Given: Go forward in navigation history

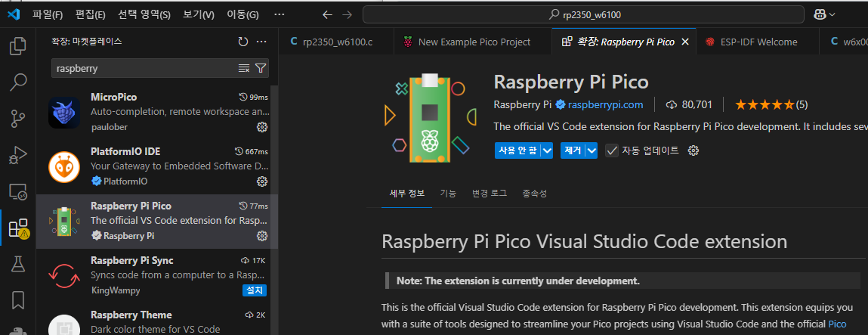Looking at the screenshot, I should tap(347, 14).
